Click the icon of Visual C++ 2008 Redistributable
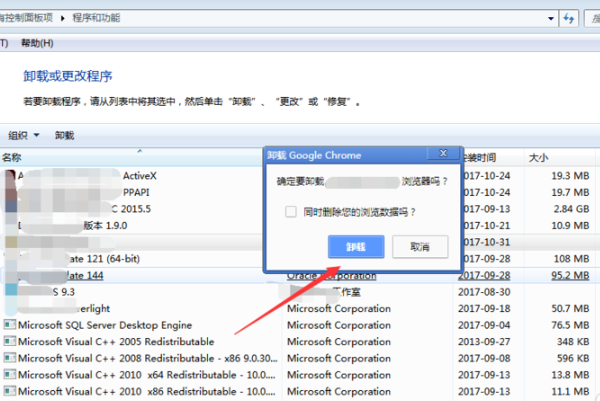Screen dimensions: 600x401 click(x=10, y=358)
